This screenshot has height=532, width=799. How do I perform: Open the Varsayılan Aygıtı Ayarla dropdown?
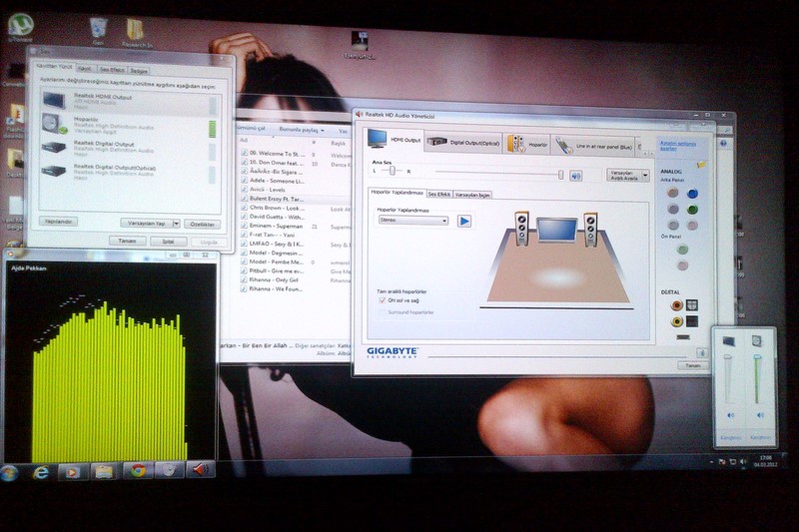[628, 175]
